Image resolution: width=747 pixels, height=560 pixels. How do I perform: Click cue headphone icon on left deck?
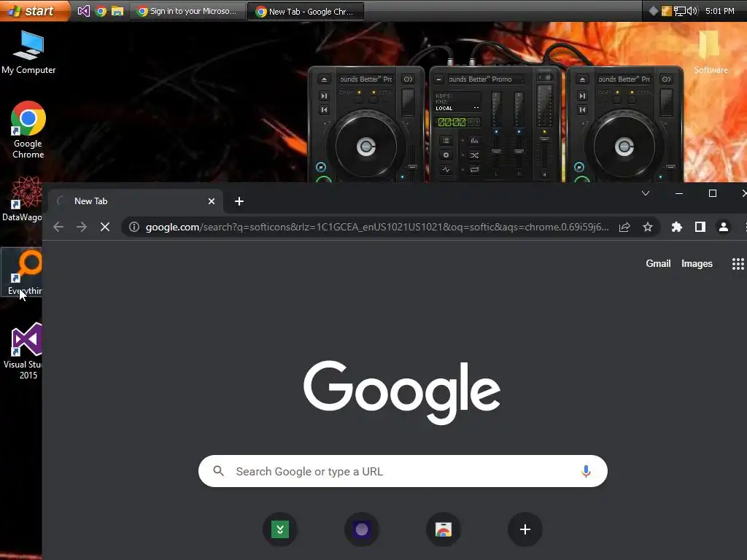pos(409,79)
